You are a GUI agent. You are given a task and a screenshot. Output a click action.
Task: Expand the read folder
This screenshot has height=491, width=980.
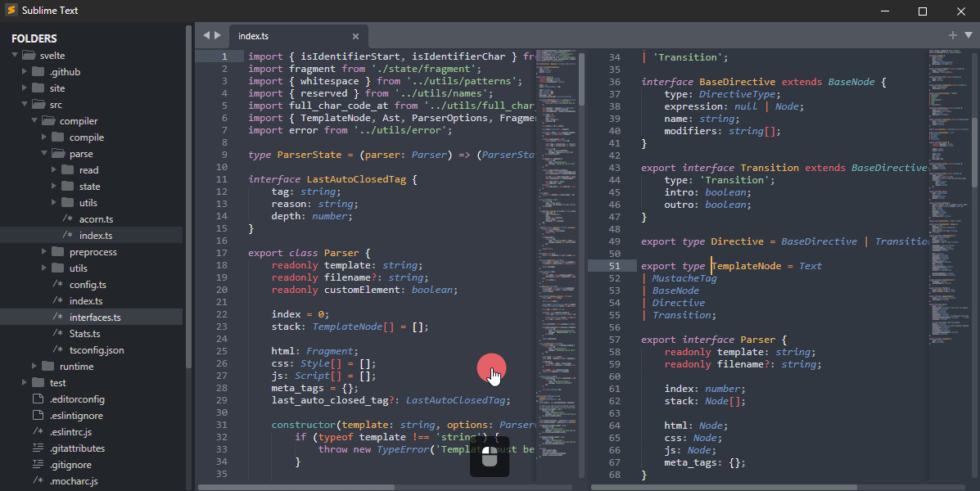pyautogui.click(x=54, y=170)
